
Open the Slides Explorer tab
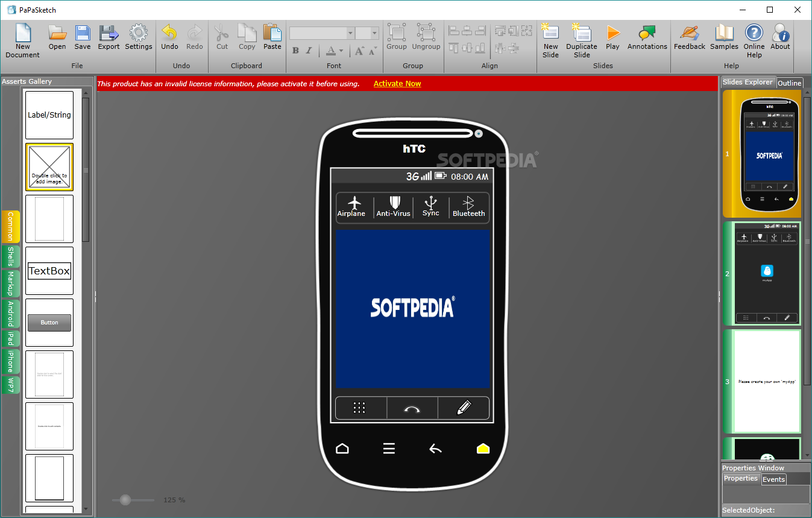point(747,82)
